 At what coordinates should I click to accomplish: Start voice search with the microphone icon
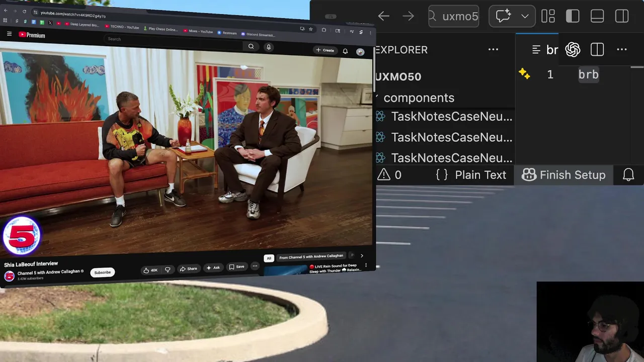(269, 47)
